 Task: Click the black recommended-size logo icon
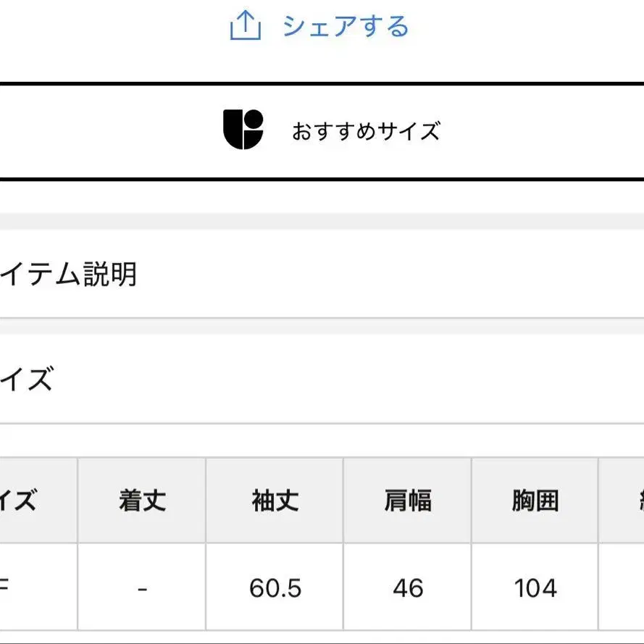[243, 130]
